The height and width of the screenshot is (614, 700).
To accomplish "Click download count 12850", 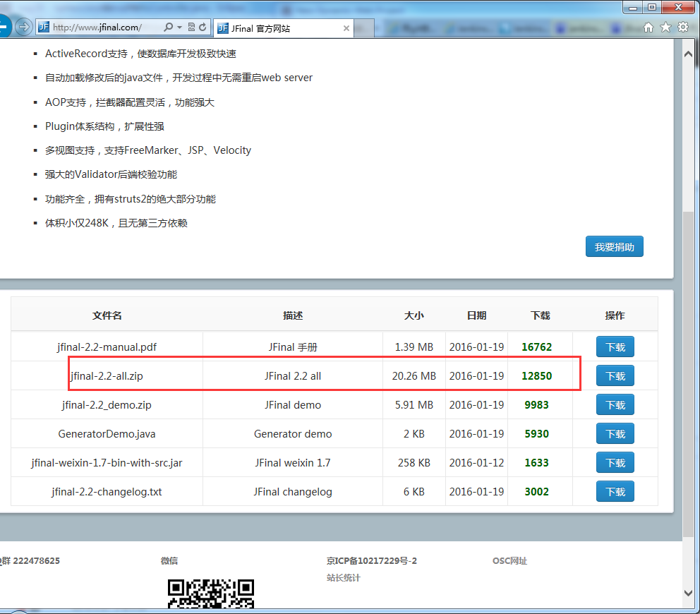I will (x=536, y=376).
